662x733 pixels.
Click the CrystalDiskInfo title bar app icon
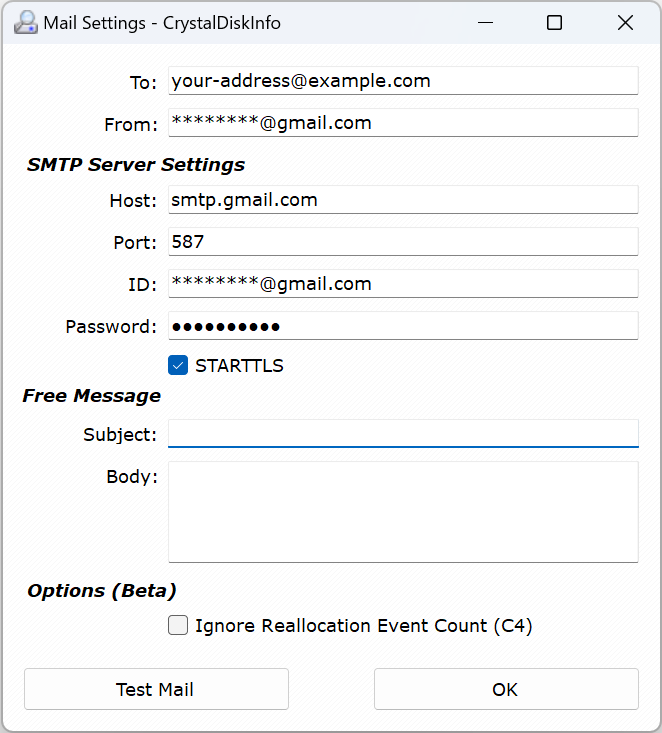pyautogui.click(x=25, y=22)
